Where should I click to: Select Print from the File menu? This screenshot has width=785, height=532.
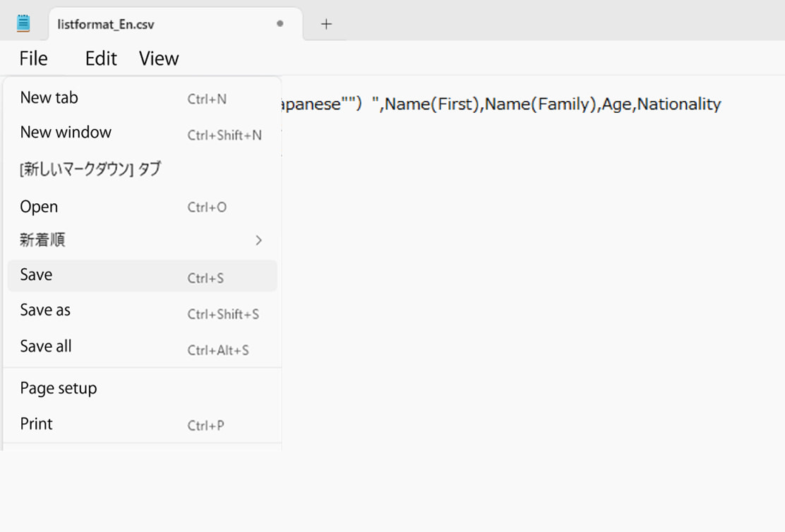(x=35, y=423)
